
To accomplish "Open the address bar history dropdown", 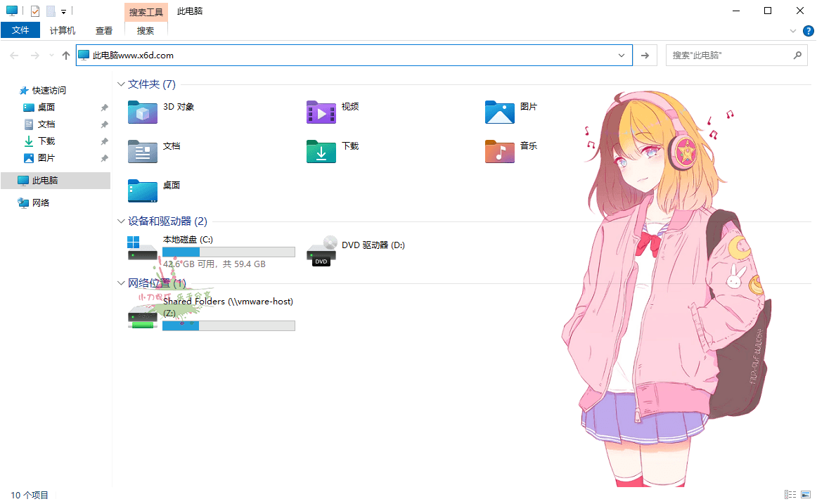I will [x=622, y=56].
